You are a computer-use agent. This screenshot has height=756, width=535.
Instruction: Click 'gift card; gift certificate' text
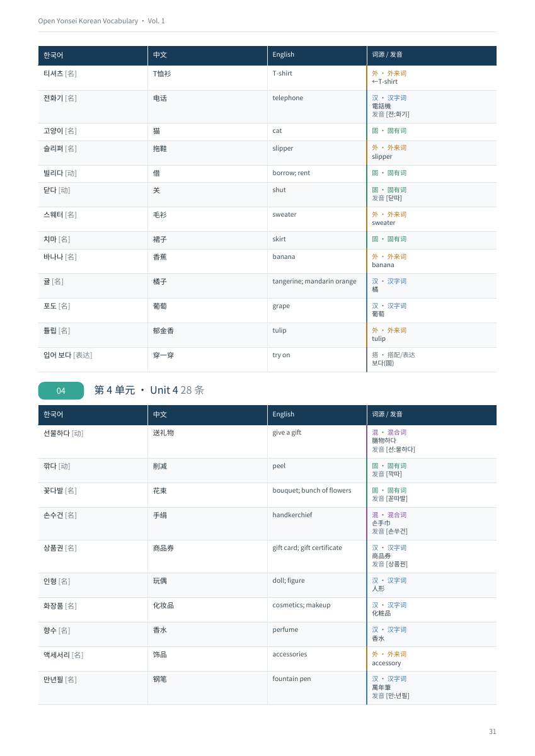coord(308,548)
